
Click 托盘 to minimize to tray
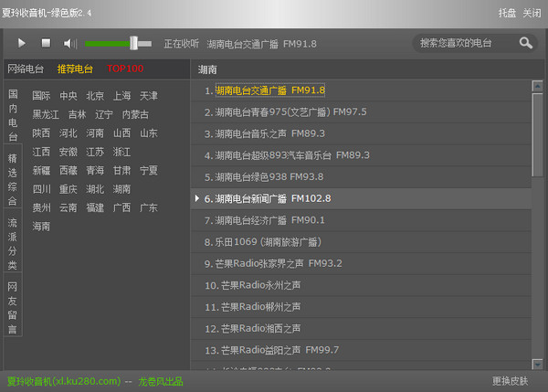(x=507, y=14)
